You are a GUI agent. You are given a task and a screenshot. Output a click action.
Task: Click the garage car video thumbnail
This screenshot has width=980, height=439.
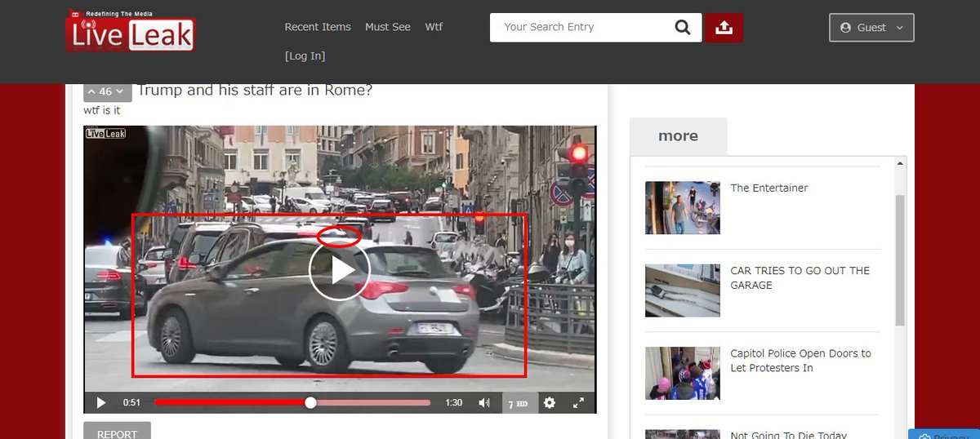pos(683,290)
